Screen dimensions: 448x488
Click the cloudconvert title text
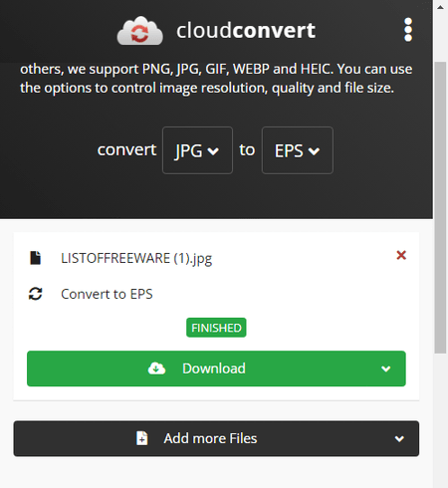click(x=246, y=31)
